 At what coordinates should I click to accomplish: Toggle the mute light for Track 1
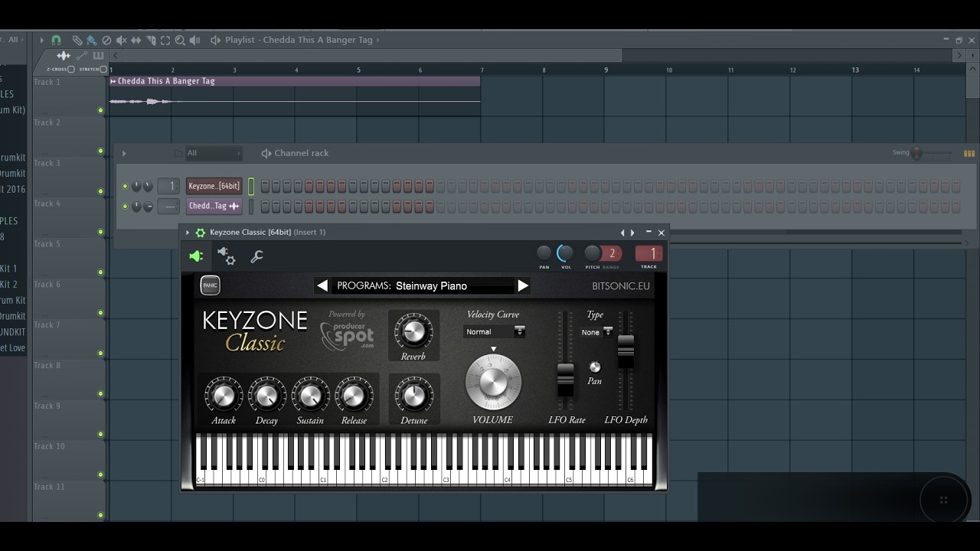tap(100, 110)
